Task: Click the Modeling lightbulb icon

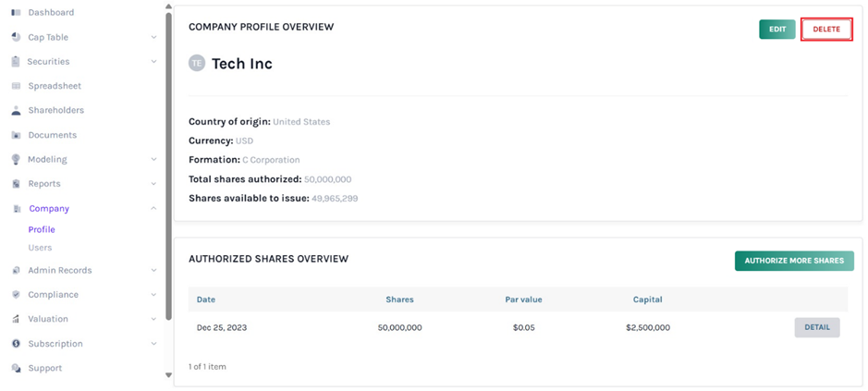Action: (16, 159)
